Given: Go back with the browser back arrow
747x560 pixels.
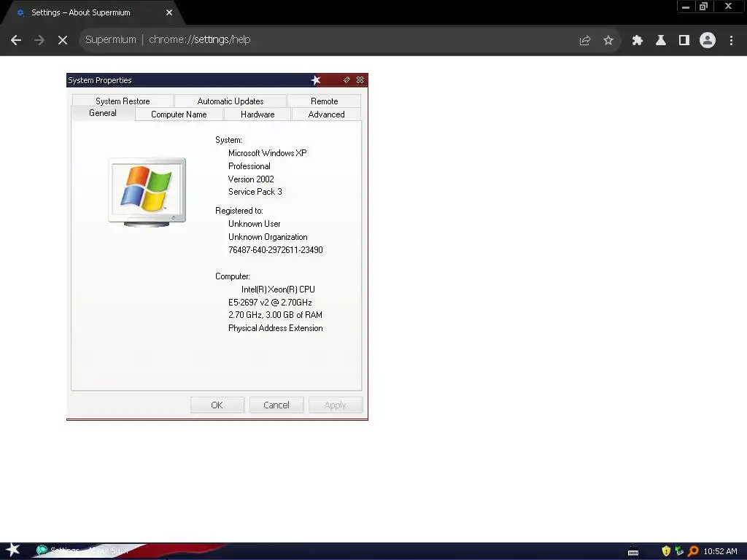Looking at the screenshot, I should click(x=16, y=40).
